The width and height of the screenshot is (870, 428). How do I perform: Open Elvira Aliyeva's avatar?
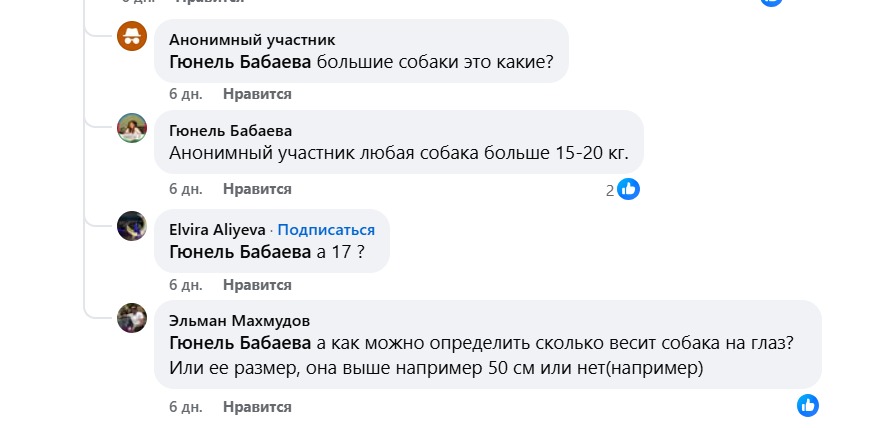point(133,225)
